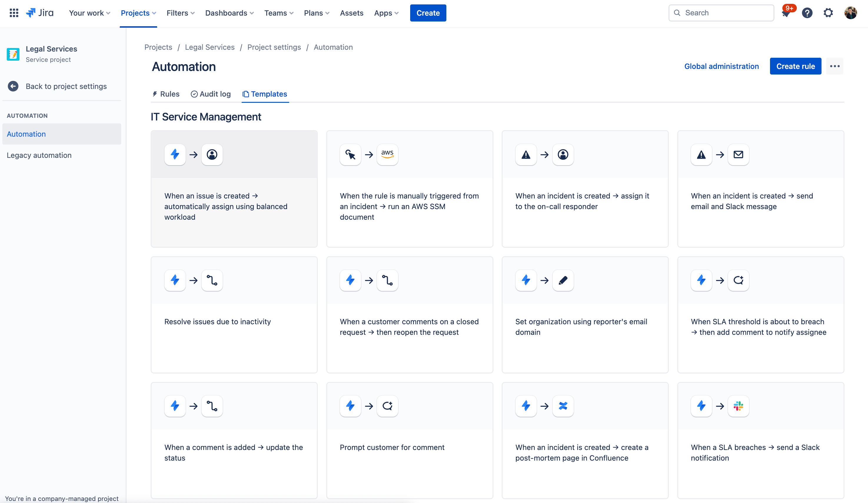Open the three-dot overflow menu
868x503 pixels.
click(x=836, y=66)
